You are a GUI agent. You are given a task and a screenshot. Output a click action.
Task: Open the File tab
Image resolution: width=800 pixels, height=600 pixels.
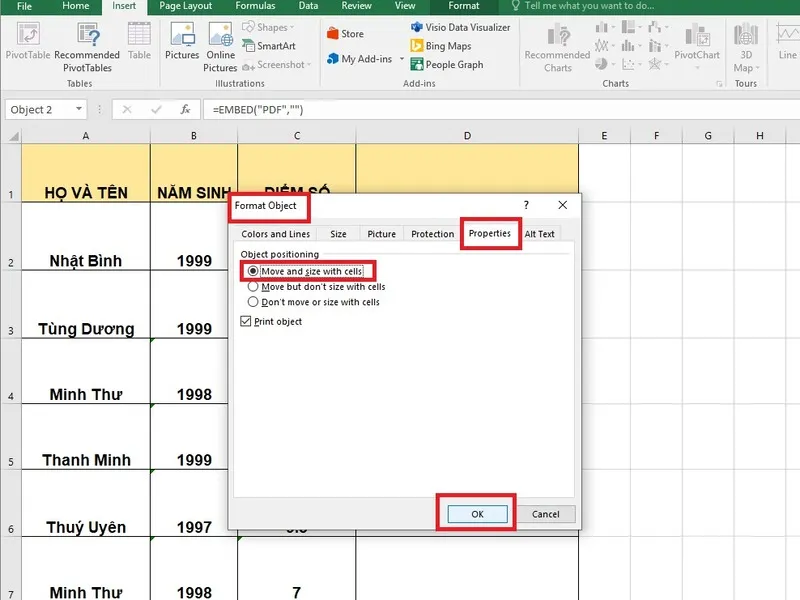(x=24, y=6)
